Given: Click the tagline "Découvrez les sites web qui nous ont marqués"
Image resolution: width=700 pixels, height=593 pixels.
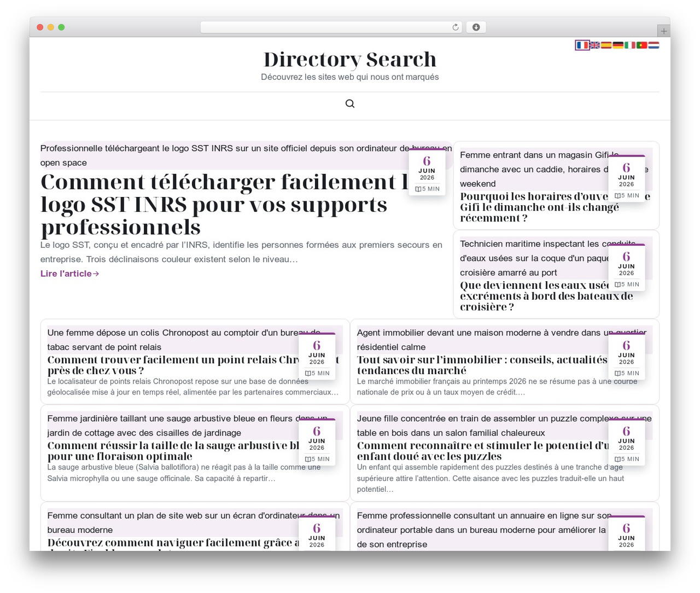Looking at the screenshot, I should 350,77.
